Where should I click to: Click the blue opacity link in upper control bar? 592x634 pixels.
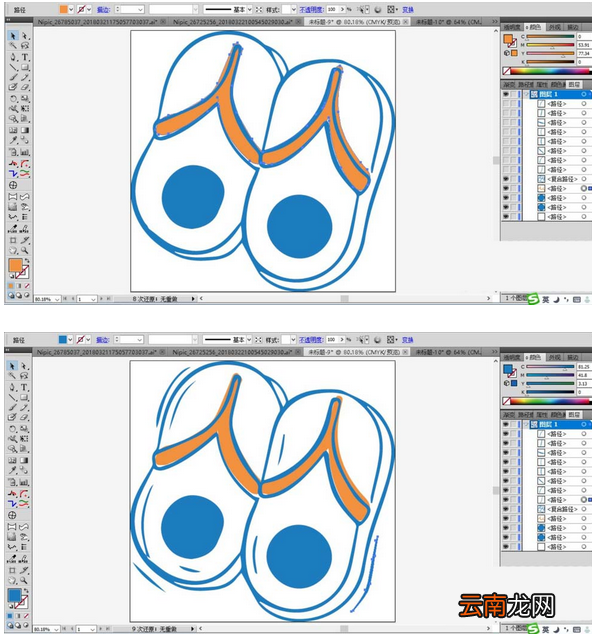[312, 9]
